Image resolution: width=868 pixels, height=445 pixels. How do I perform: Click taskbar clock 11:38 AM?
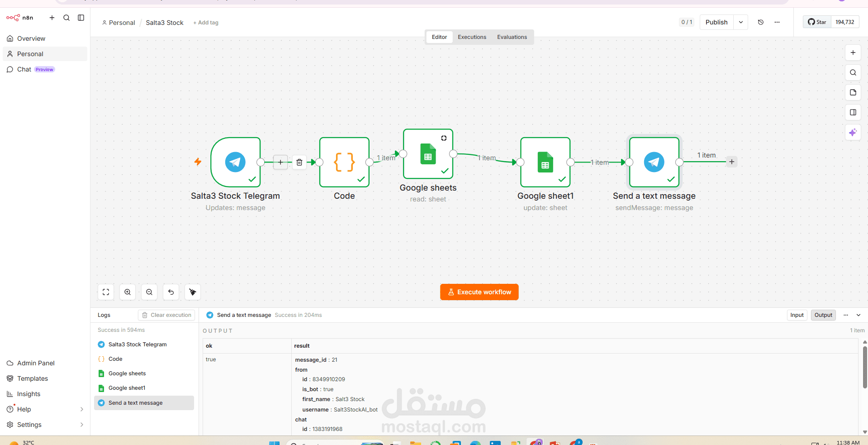click(x=848, y=442)
